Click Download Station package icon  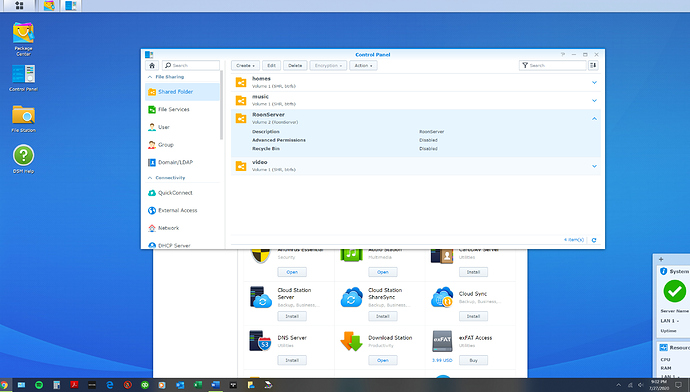click(351, 341)
